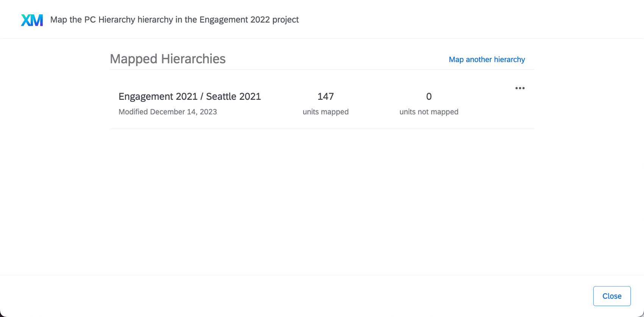Click the 'Seattle 2021' text in the mapping name
644x317 pixels.
coord(233,96)
